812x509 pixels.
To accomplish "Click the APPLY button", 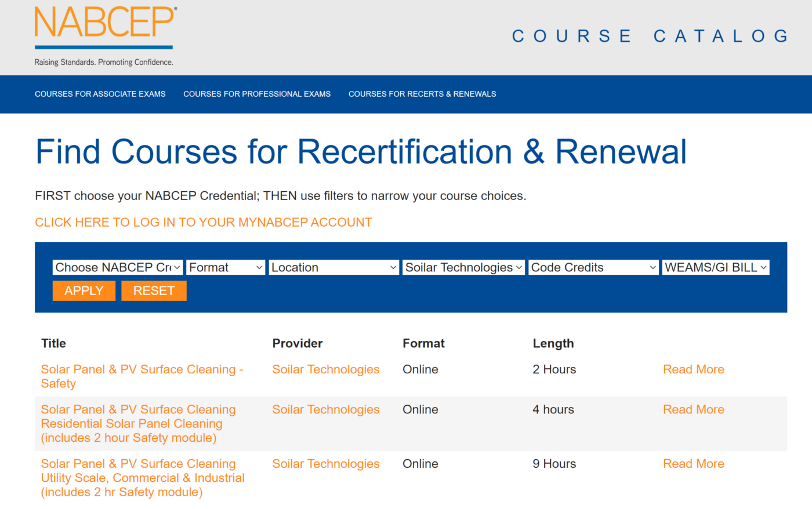I will 84,291.
